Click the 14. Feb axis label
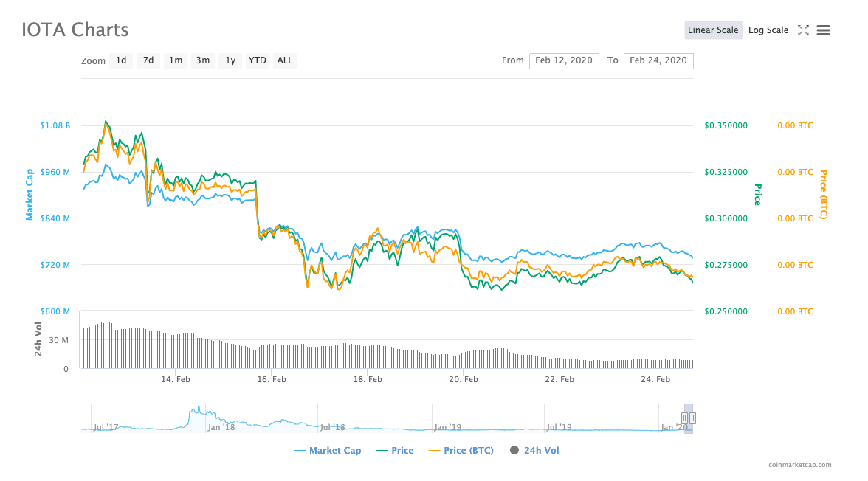The width and height of the screenshot is (868, 481). [176, 380]
